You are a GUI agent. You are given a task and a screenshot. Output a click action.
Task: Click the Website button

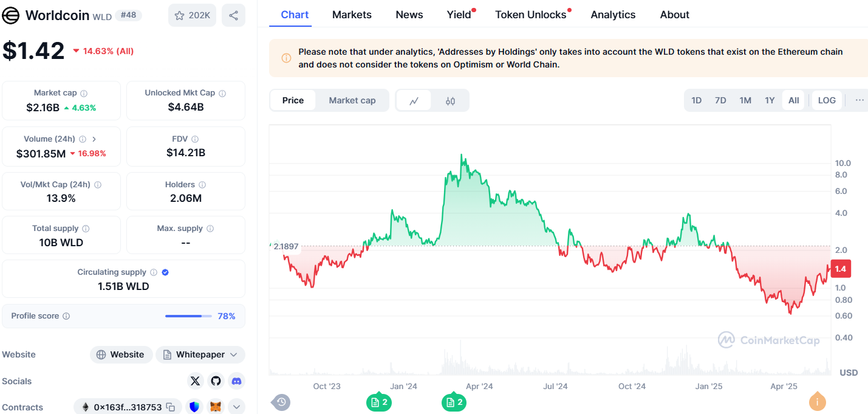120,354
